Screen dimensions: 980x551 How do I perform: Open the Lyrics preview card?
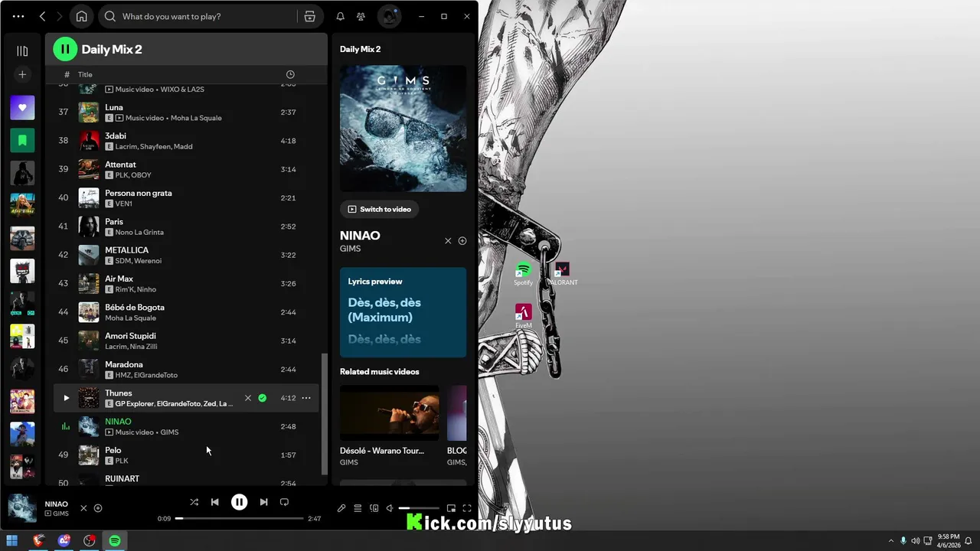[403, 312]
